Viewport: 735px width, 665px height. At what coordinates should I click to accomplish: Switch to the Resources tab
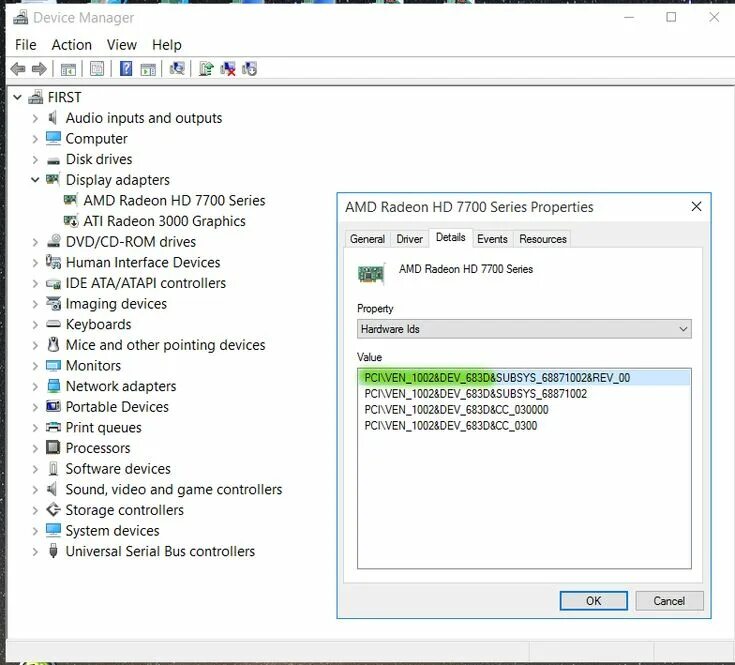pos(543,239)
